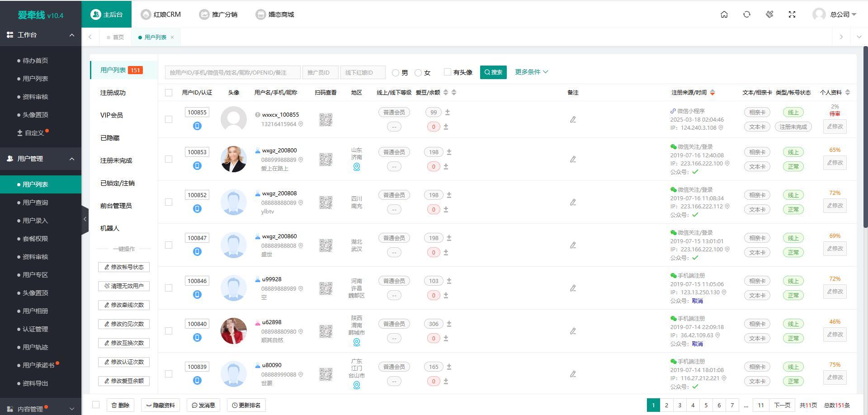The image size is (868, 415).
Task: Click the 修改帐号状态 button
Action: 124,267
